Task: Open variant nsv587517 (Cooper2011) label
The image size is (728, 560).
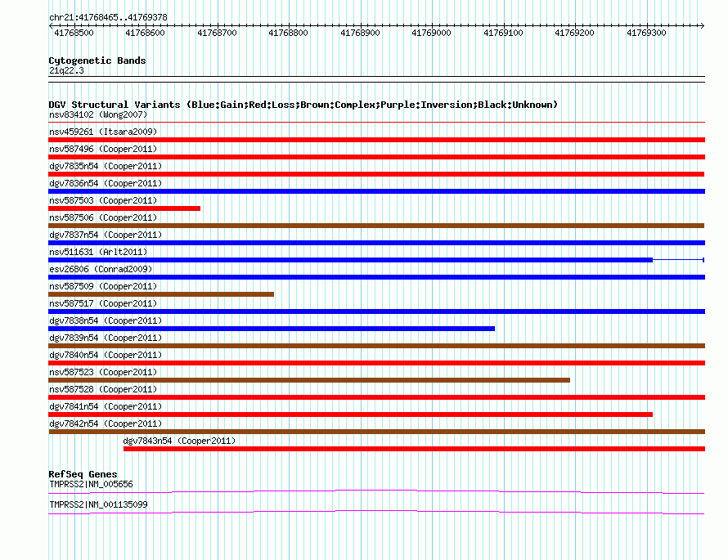Action: click(103, 303)
